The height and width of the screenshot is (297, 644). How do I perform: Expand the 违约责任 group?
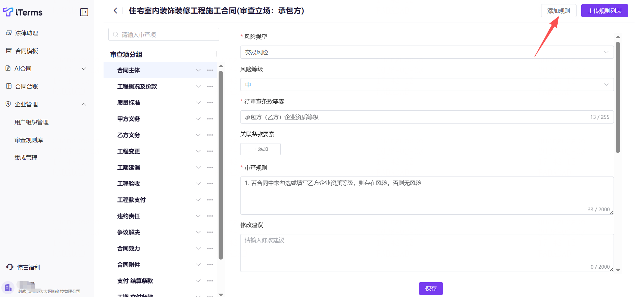[198, 216]
